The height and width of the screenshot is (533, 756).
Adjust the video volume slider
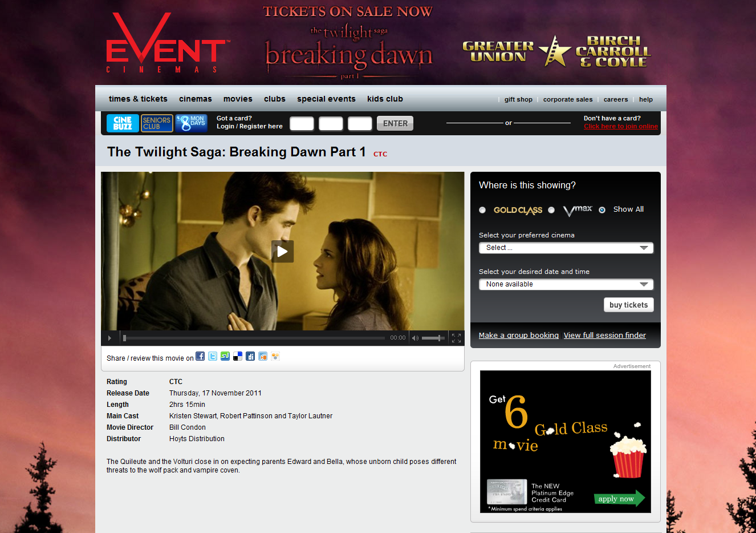click(x=433, y=338)
